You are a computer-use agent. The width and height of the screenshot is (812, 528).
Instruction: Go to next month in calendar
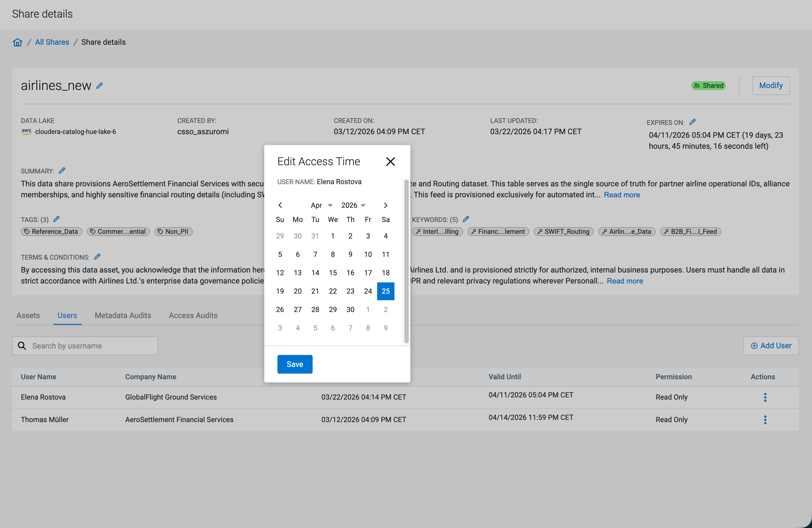pyautogui.click(x=385, y=205)
